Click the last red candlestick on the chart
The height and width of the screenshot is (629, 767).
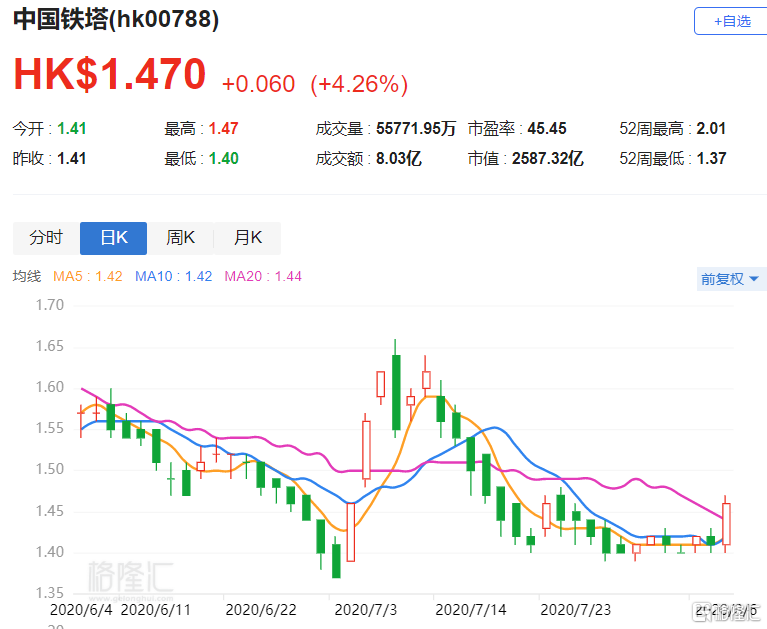point(726,524)
